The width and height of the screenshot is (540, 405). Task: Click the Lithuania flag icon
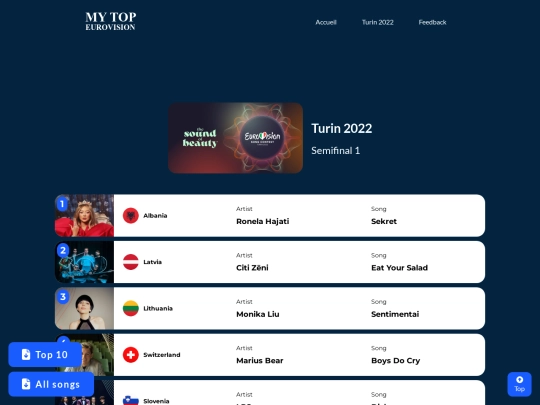(x=131, y=308)
